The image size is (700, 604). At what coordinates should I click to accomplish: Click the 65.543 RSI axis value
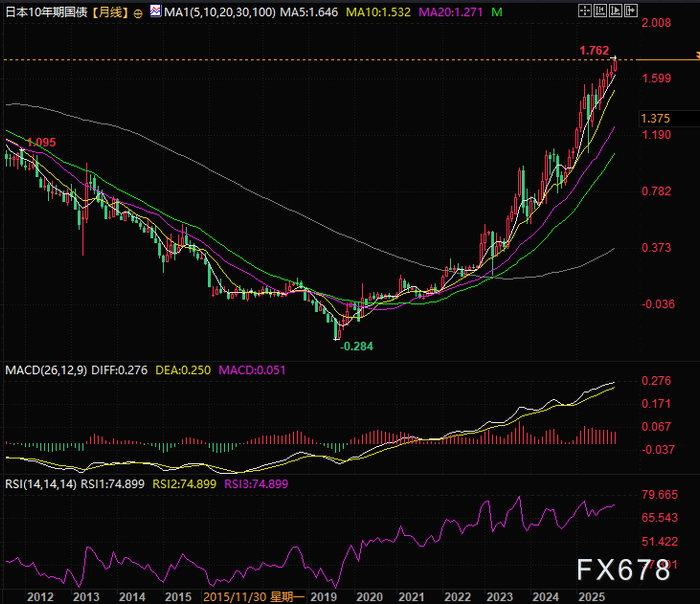pyautogui.click(x=659, y=518)
